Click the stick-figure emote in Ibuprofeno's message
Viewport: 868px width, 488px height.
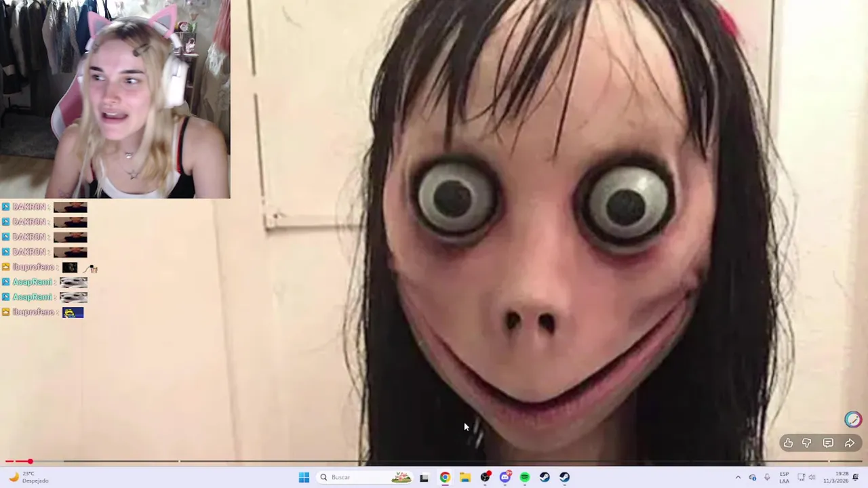(x=92, y=268)
